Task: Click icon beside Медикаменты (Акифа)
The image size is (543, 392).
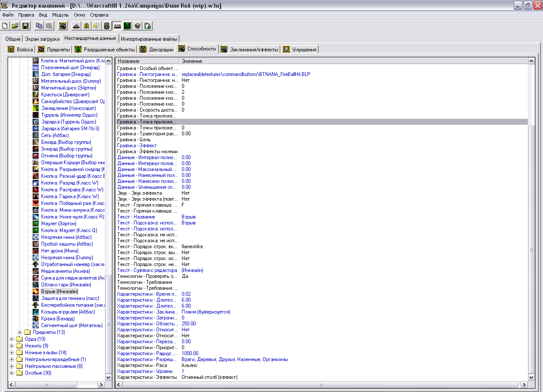Action: (36, 271)
